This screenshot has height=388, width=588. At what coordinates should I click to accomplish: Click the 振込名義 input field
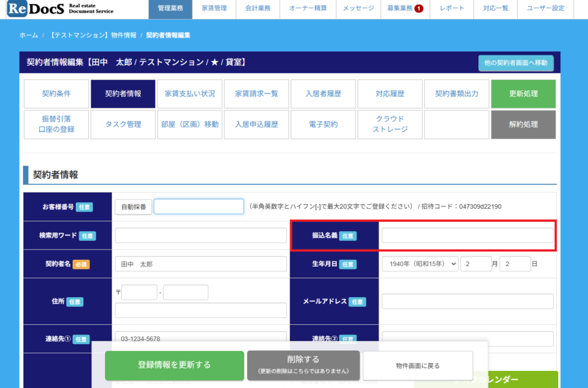pyautogui.click(x=467, y=236)
